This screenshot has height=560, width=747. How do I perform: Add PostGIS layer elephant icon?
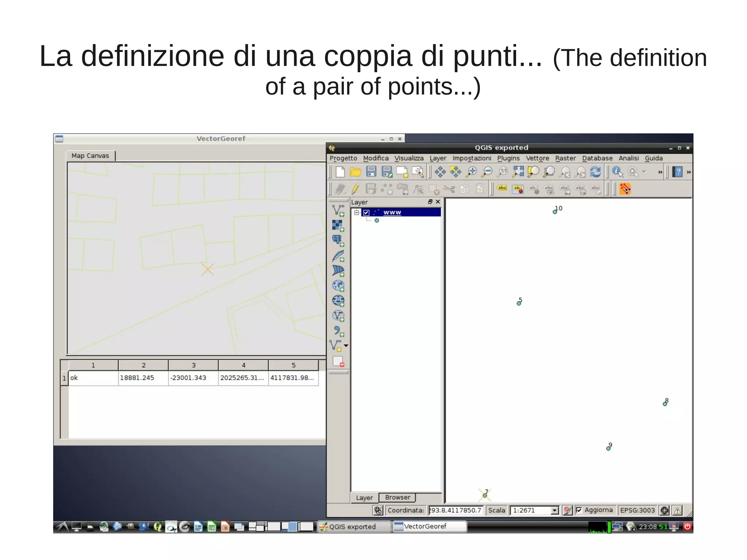click(338, 240)
